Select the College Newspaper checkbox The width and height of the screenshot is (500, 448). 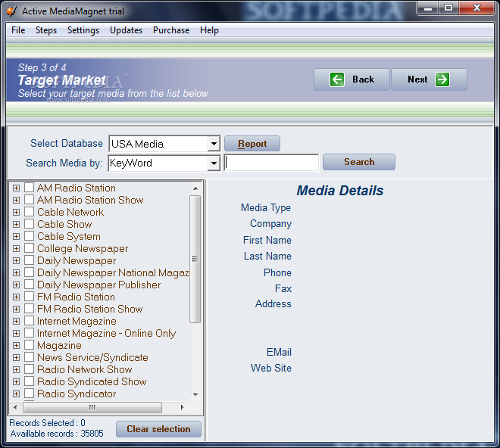click(x=29, y=248)
